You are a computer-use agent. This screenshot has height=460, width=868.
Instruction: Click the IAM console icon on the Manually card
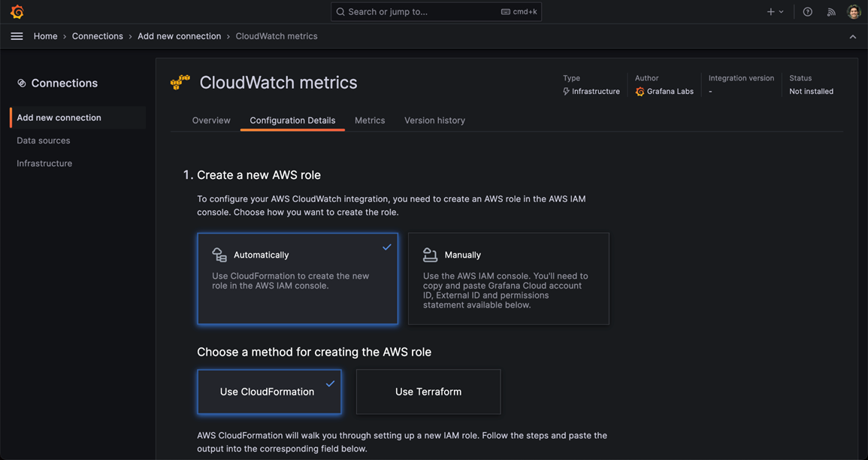coord(429,254)
